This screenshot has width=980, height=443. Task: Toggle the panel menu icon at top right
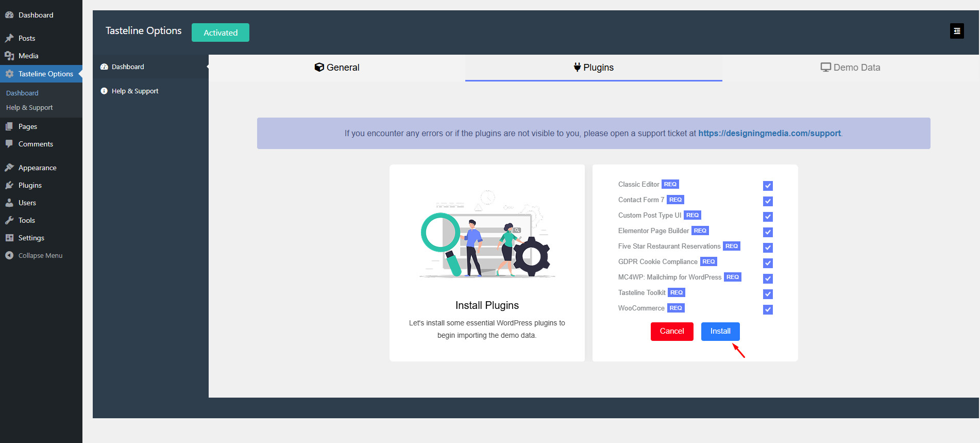(957, 31)
